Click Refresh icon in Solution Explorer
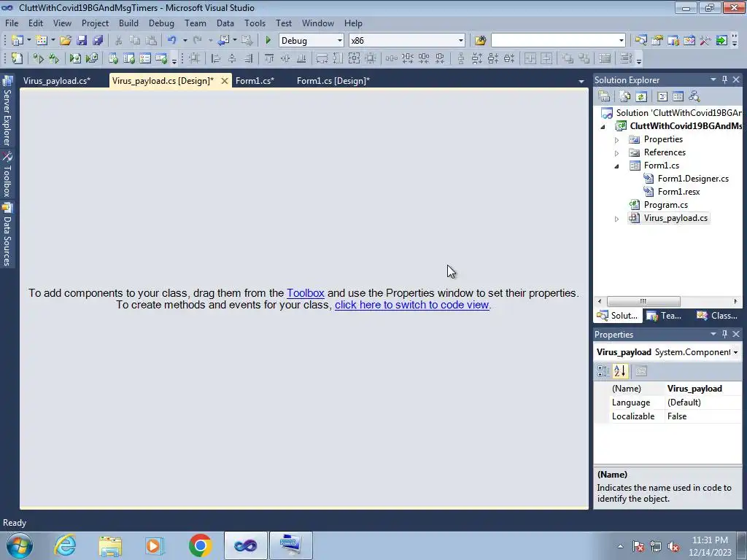Image resolution: width=747 pixels, height=560 pixels. coord(641,97)
